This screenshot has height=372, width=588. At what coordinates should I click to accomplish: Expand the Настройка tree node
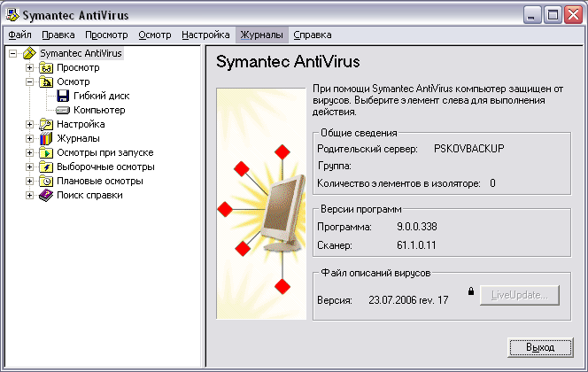[x=29, y=125]
